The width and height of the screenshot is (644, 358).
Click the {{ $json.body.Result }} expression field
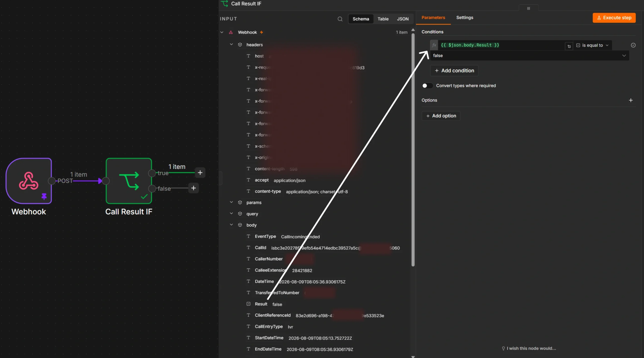501,45
